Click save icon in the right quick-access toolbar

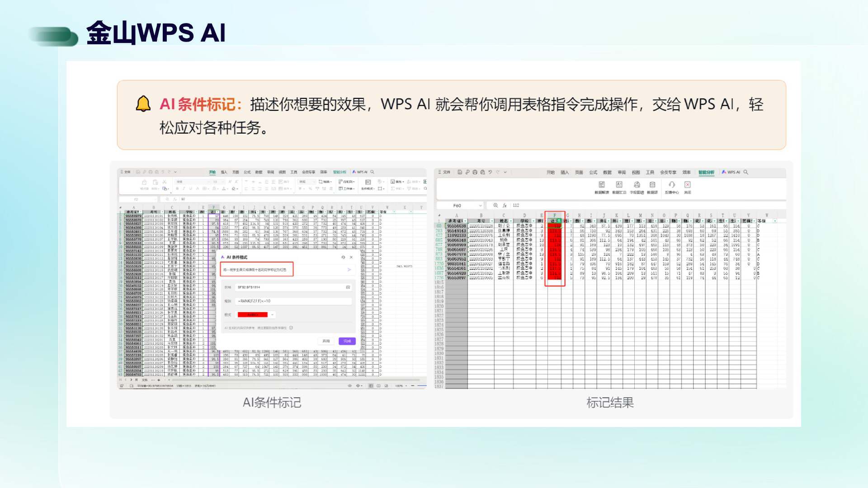pyautogui.click(x=460, y=172)
